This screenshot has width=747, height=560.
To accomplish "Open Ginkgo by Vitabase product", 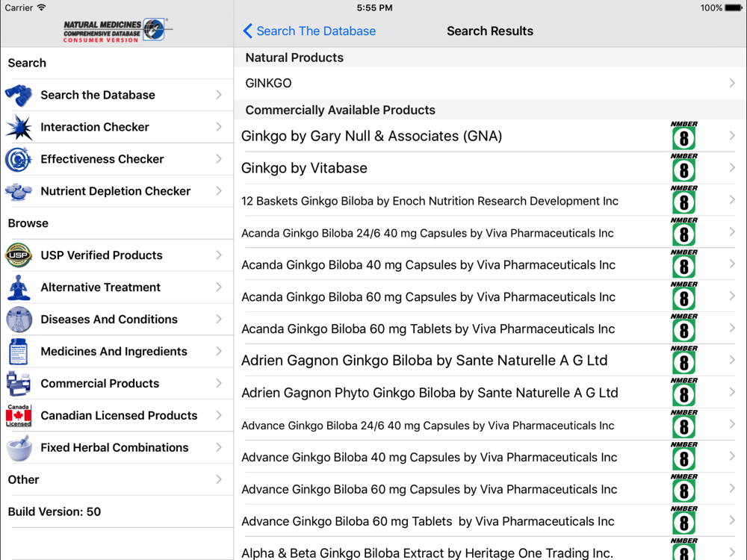I will click(490, 168).
